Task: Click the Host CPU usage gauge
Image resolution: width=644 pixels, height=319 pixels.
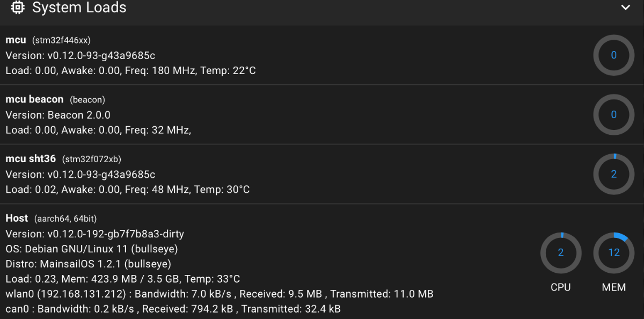Action: [561, 253]
